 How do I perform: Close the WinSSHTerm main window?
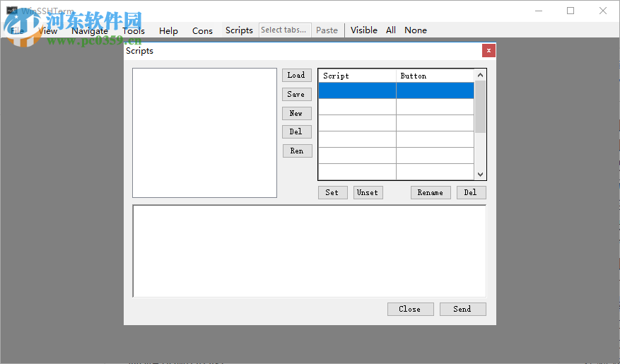(x=602, y=11)
